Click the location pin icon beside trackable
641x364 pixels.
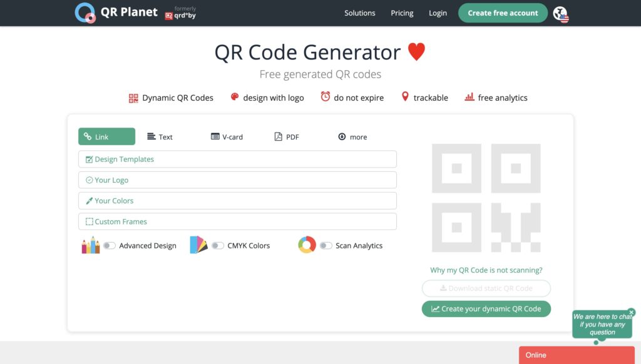405,96
